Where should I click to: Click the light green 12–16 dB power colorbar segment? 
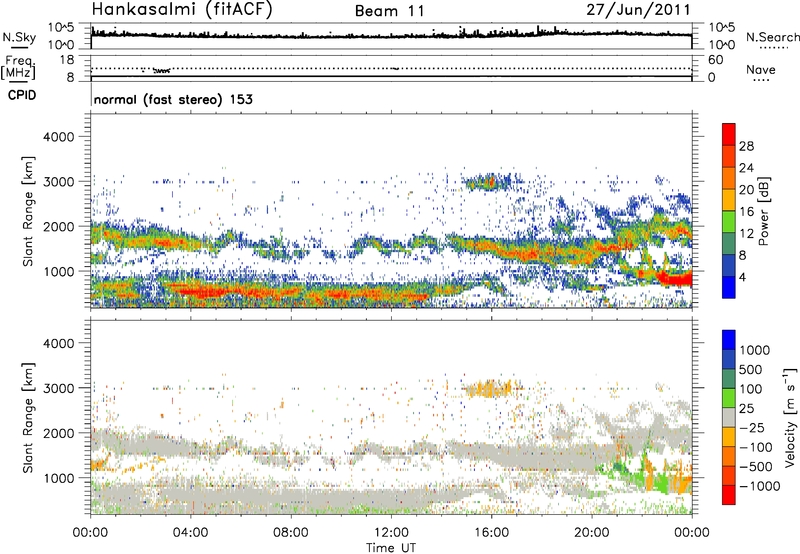pos(729,221)
